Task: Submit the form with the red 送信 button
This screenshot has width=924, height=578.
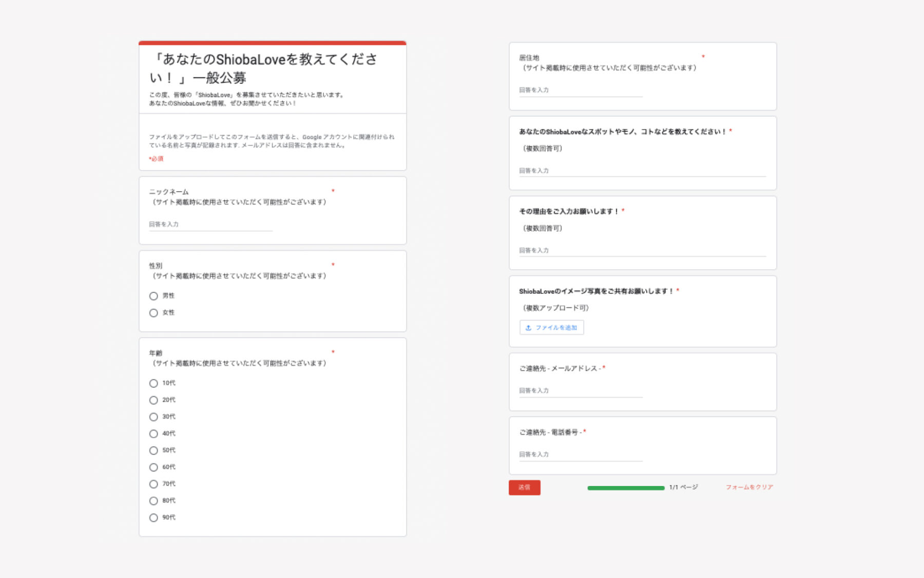Action: (x=524, y=488)
